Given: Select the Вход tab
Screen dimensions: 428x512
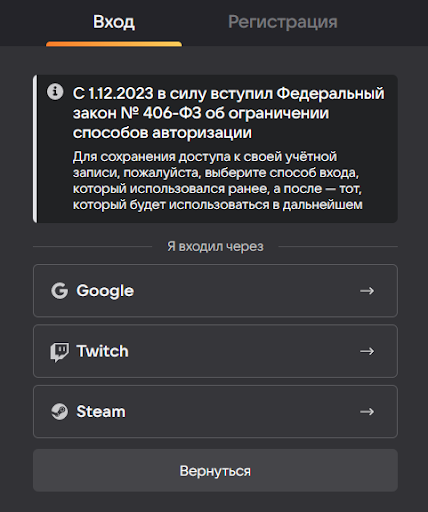Looking at the screenshot, I should tap(114, 22).
